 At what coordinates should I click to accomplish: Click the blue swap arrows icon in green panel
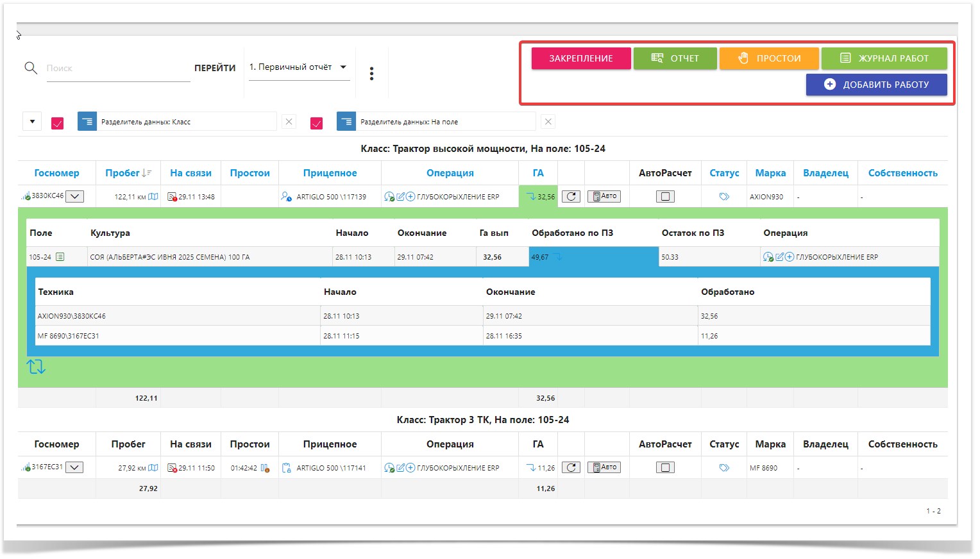(x=36, y=367)
